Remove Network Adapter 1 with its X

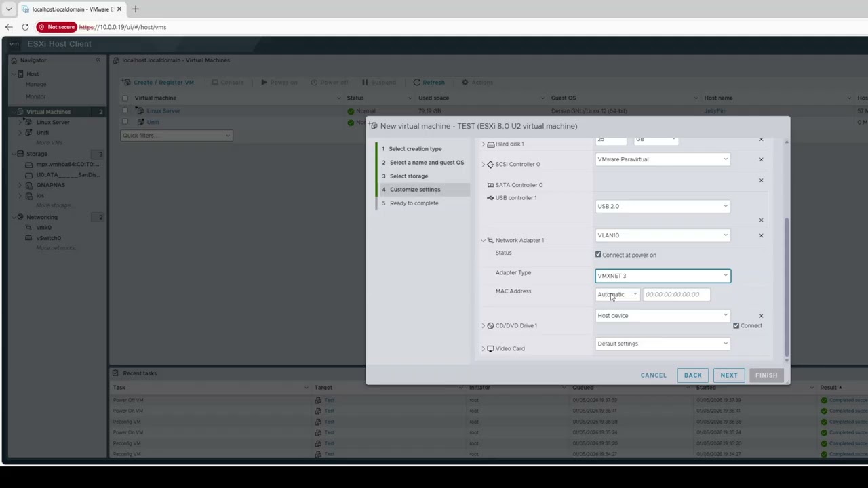click(x=761, y=235)
